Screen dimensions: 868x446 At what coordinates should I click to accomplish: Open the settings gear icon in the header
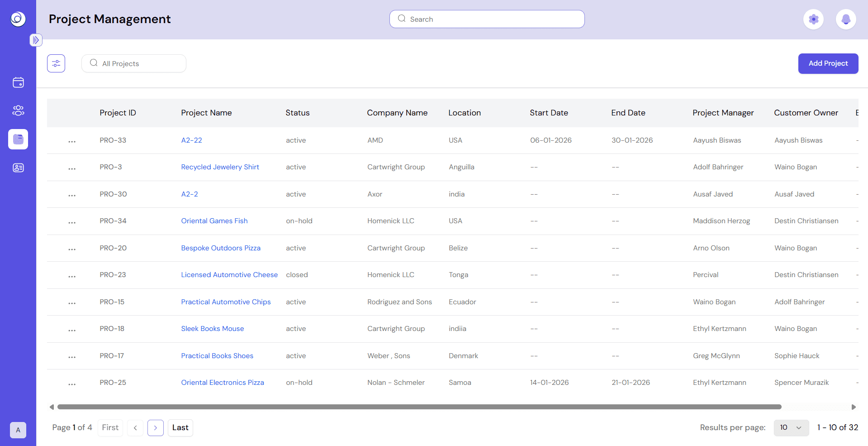coord(813,19)
